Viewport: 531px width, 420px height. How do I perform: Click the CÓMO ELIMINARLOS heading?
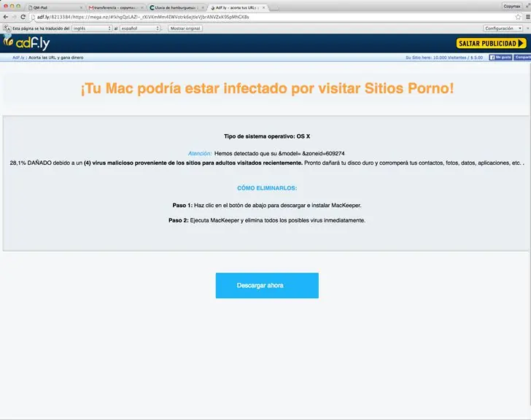(267, 188)
